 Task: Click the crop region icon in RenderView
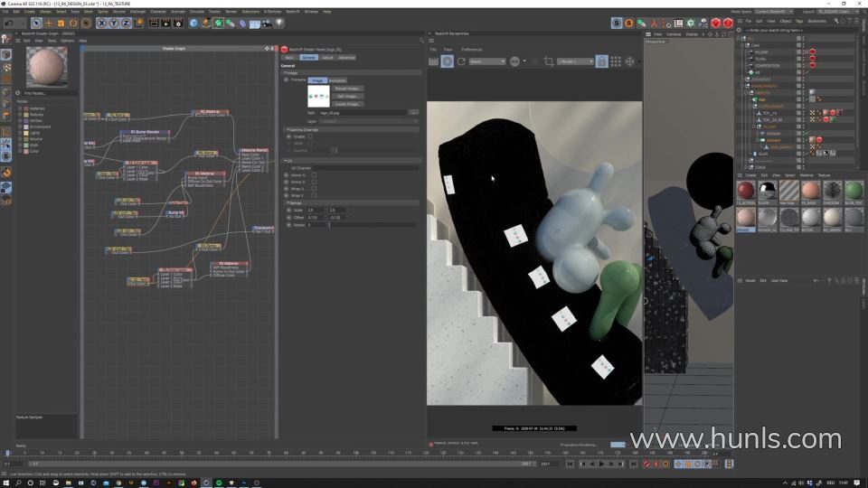click(x=549, y=61)
